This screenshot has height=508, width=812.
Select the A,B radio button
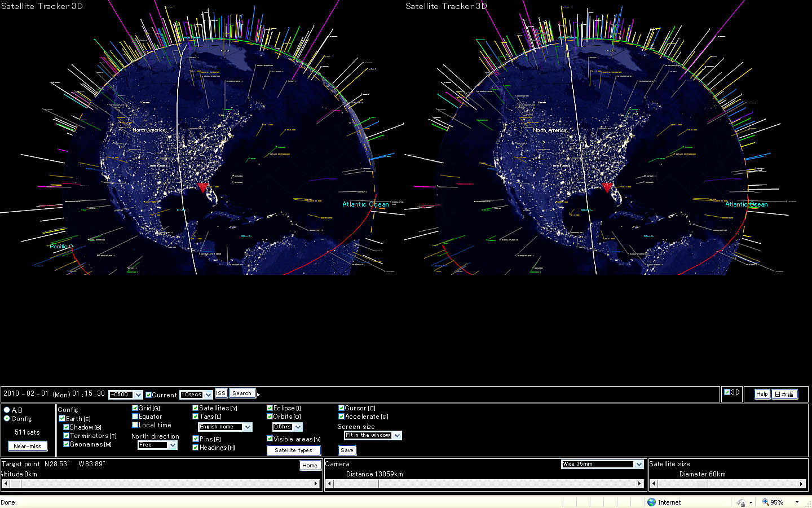click(x=7, y=410)
